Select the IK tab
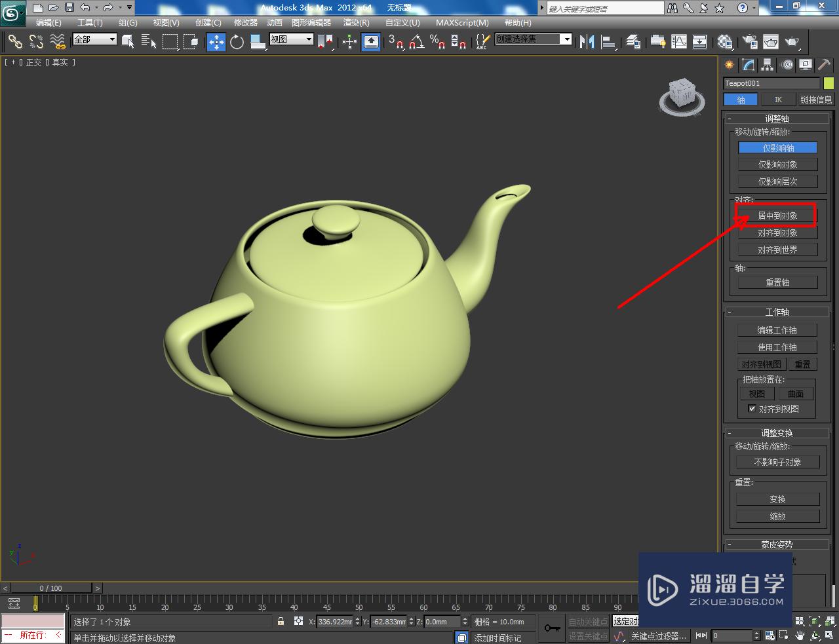Screen dimensions: 839x644 click(x=778, y=100)
